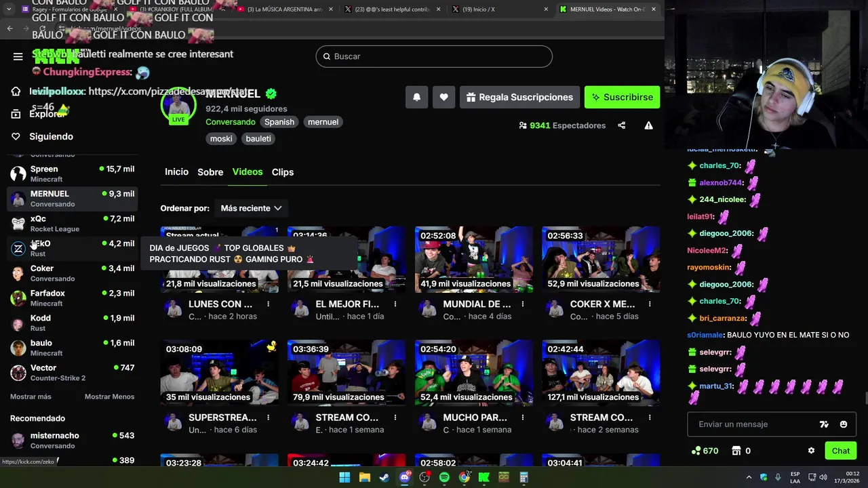Open baulo channel in following list
The width and height of the screenshot is (868, 488).
pos(73,348)
